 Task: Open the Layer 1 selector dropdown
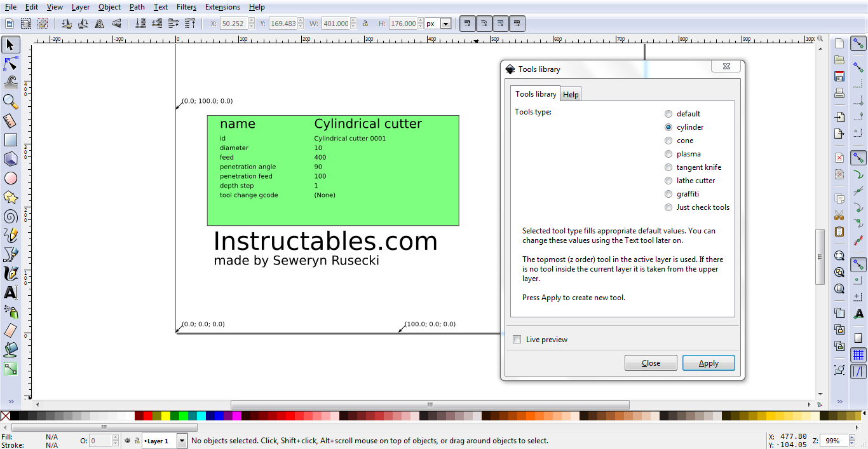[x=182, y=440]
